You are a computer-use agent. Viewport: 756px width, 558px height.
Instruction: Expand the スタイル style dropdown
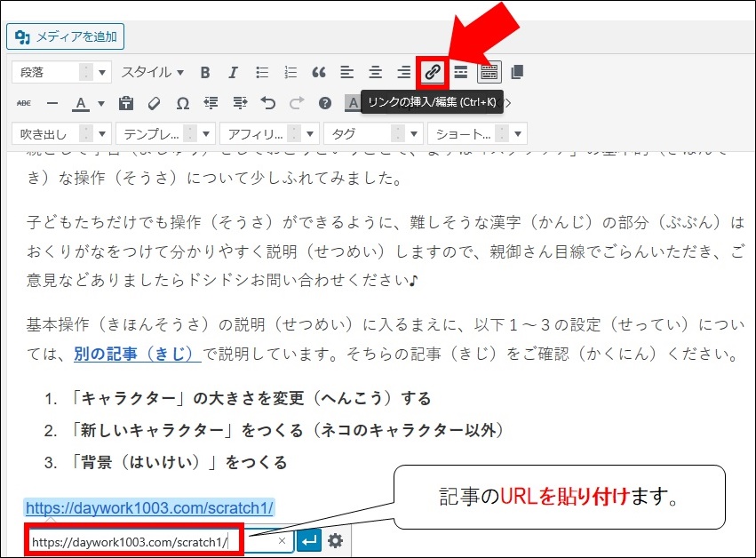pyautogui.click(x=153, y=72)
